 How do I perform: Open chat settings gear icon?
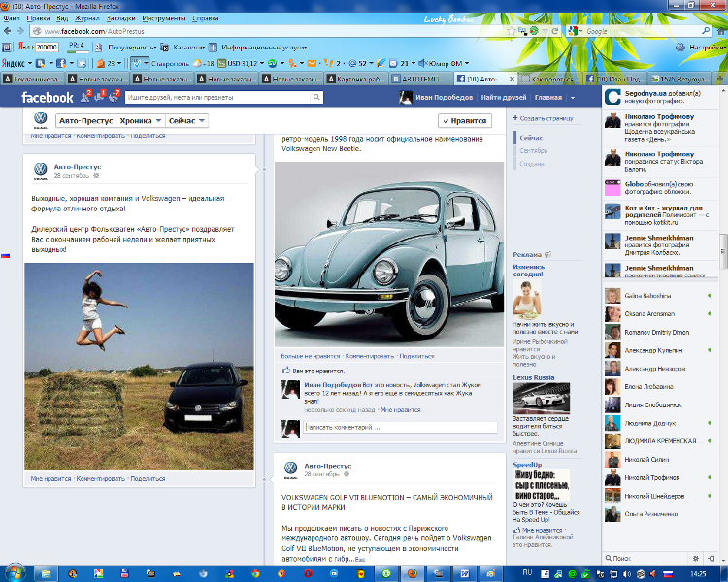tap(696, 558)
